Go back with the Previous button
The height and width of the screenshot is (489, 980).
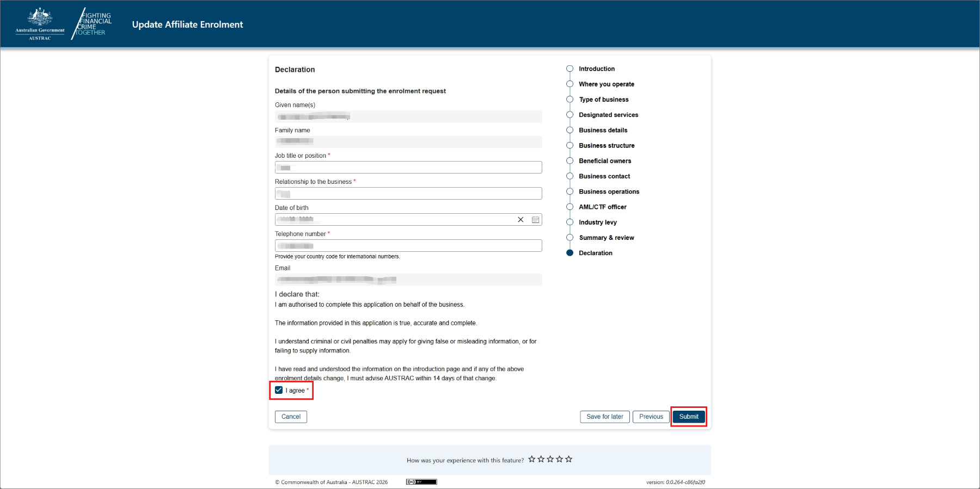tap(651, 417)
